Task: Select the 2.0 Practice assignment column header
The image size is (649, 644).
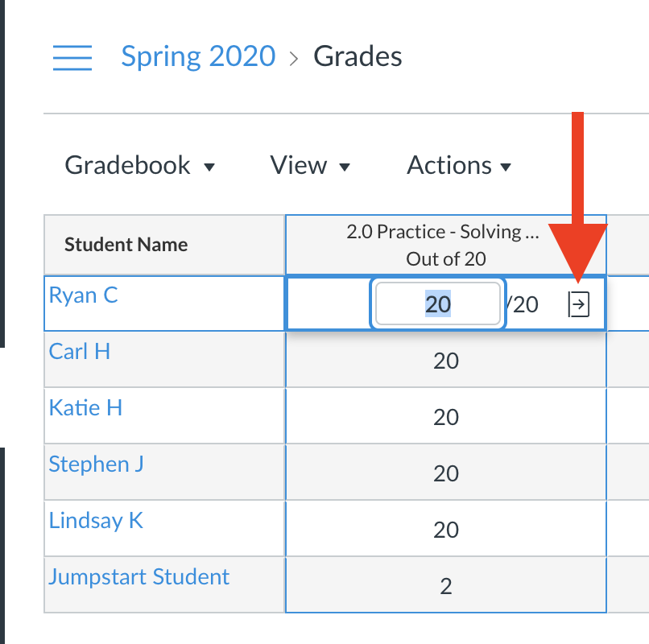Action: coord(445,245)
